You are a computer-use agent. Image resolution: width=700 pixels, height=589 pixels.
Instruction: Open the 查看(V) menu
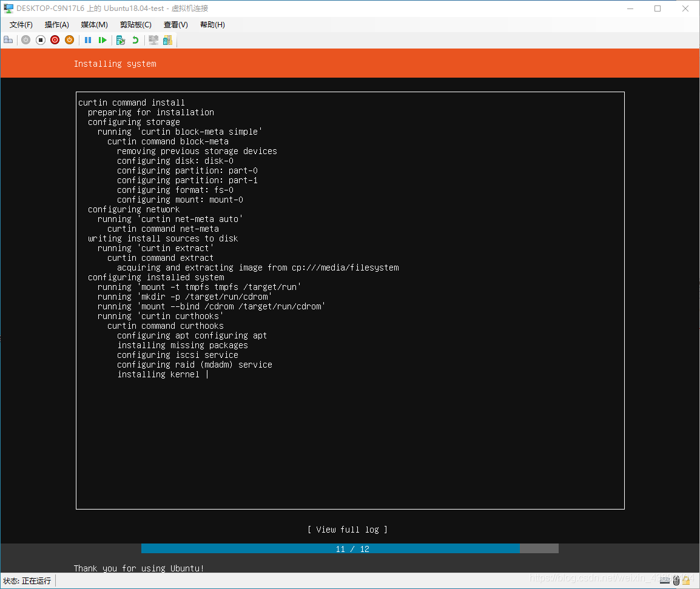(x=176, y=25)
